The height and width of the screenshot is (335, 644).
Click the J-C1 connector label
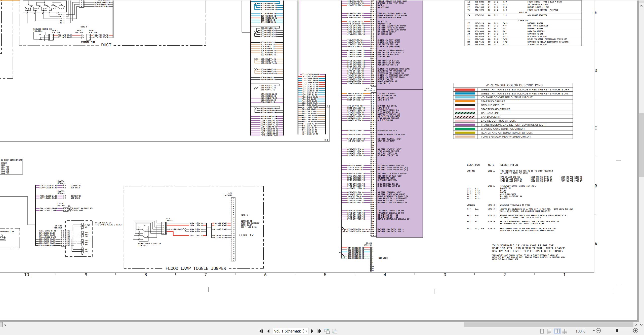tap(168, 219)
